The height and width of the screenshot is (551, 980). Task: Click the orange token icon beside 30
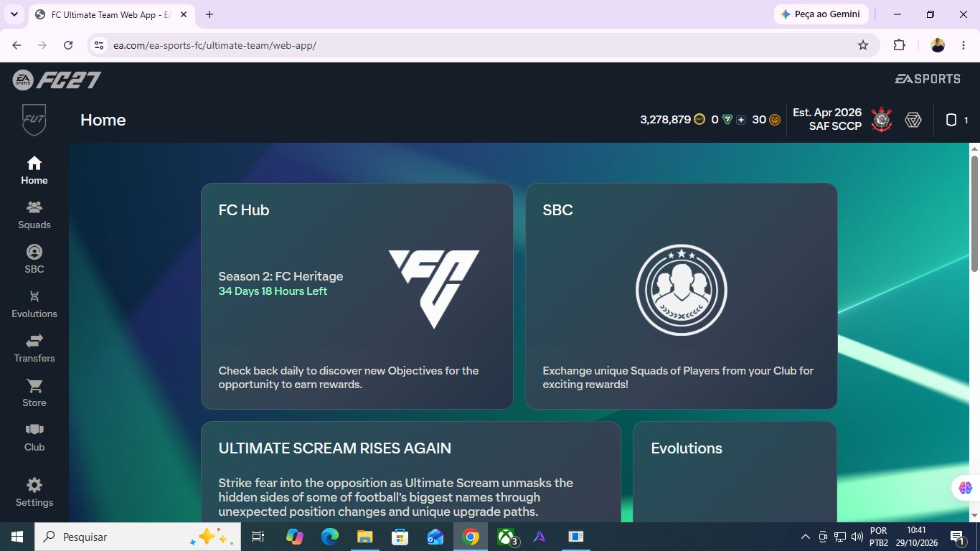pos(775,120)
